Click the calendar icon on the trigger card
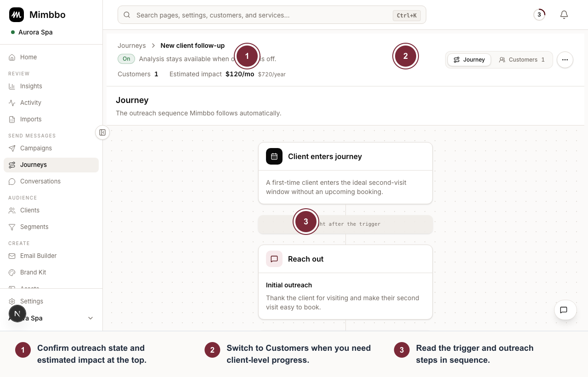 point(274,156)
